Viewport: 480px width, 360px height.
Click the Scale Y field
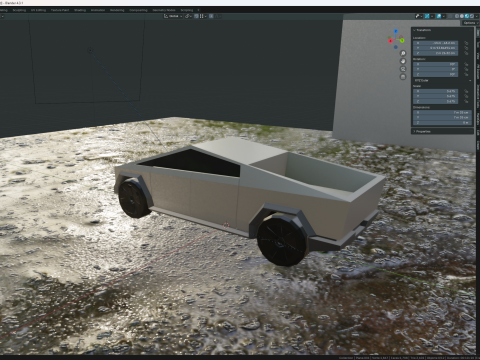tap(436, 96)
